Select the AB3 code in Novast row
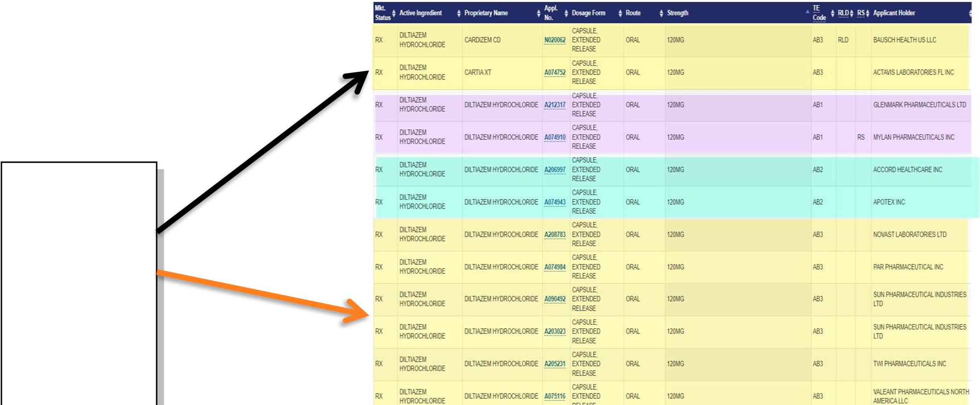The width and height of the screenshot is (980, 405). (x=818, y=235)
